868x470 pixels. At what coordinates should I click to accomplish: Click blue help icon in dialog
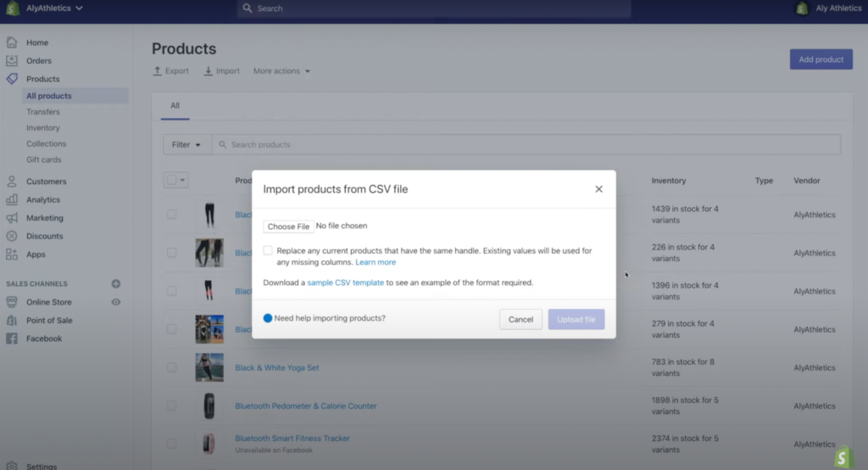tap(268, 318)
